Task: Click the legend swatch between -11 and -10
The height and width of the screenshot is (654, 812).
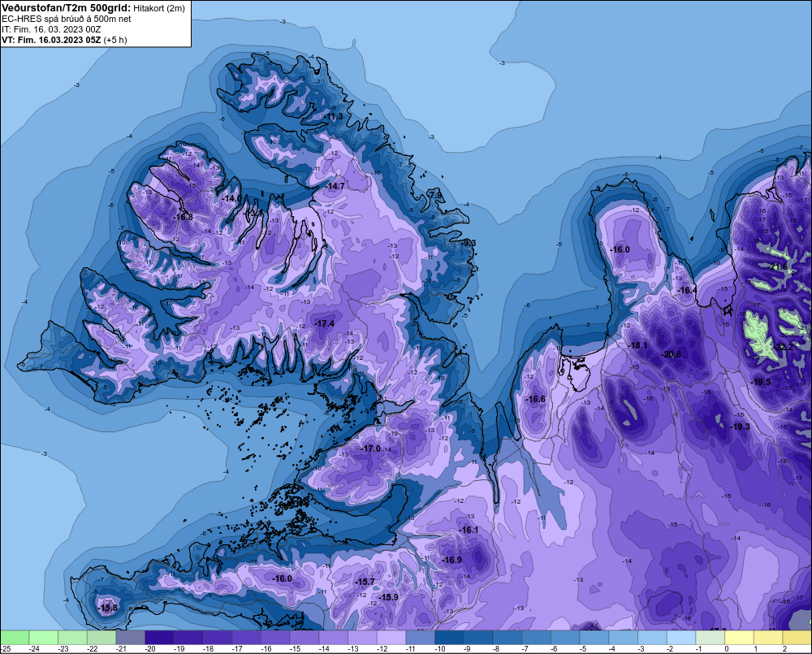Action: tap(421, 637)
